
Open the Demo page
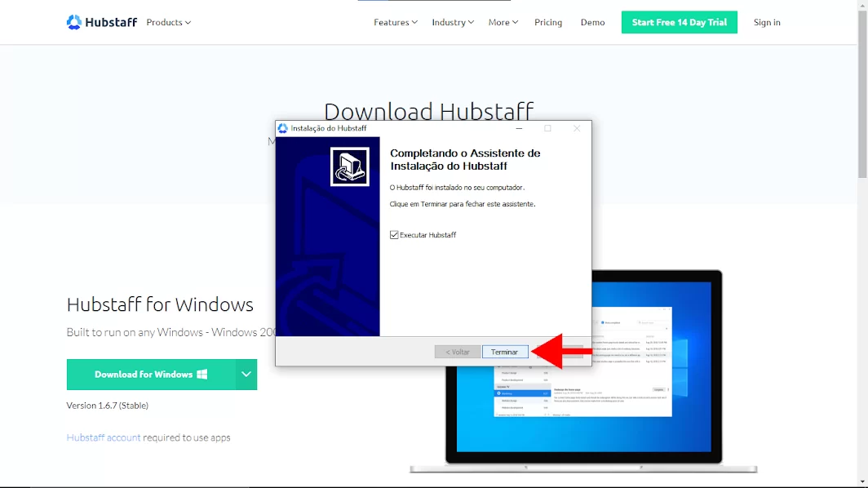click(x=592, y=22)
